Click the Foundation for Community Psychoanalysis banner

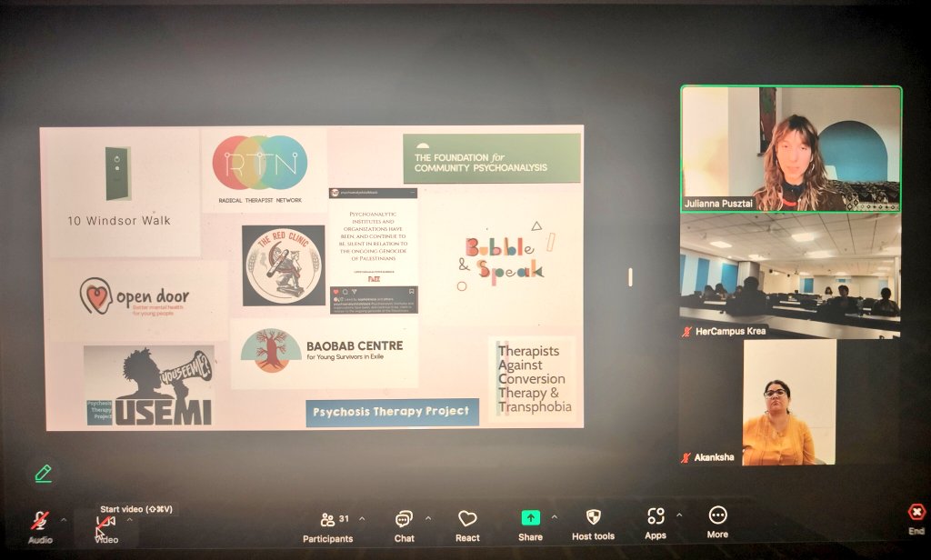coord(492,158)
